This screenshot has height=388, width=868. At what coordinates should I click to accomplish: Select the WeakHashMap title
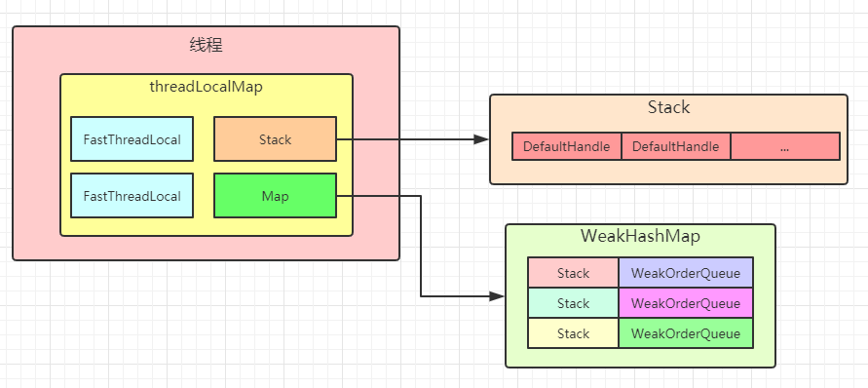click(640, 236)
